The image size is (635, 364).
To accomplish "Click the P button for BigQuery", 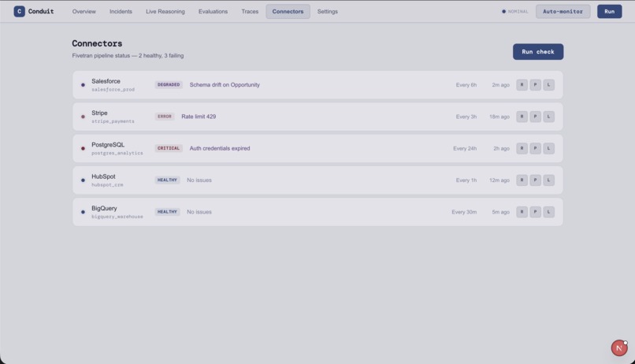I will pyautogui.click(x=536, y=212).
